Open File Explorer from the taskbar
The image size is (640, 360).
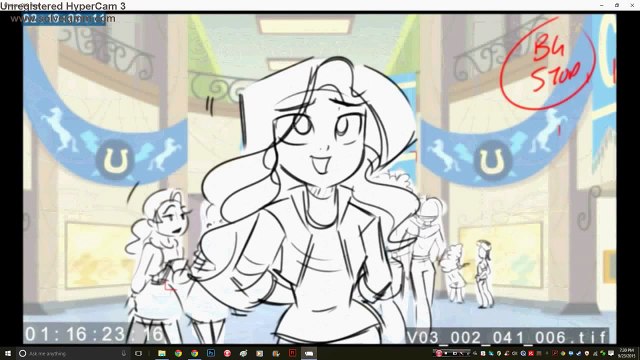162,353
